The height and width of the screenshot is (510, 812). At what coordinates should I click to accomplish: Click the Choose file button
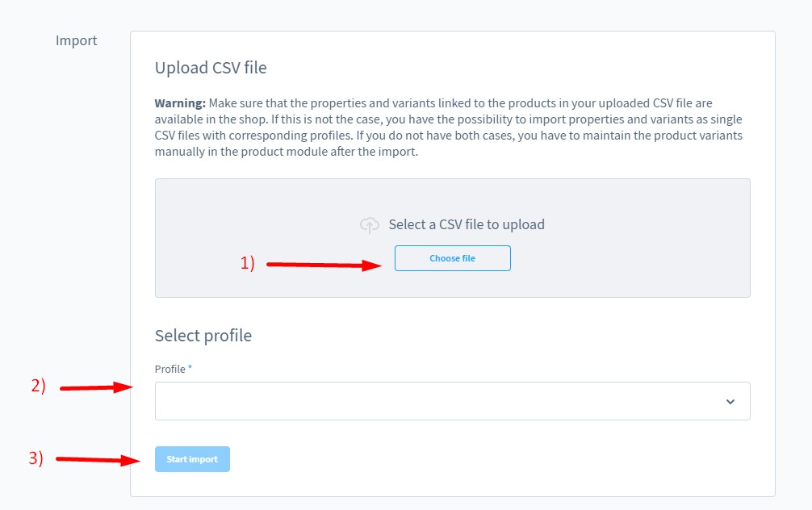[x=452, y=258]
